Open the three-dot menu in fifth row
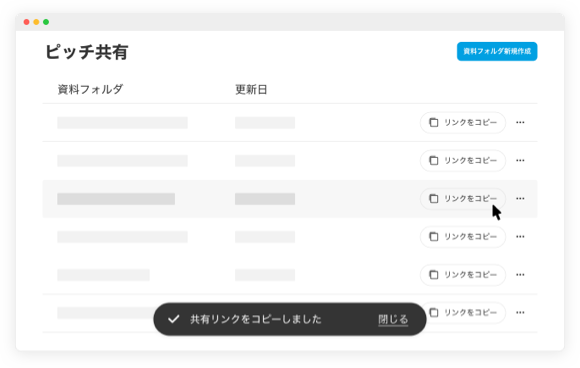Screen dimensions: 580x368 click(520, 275)
